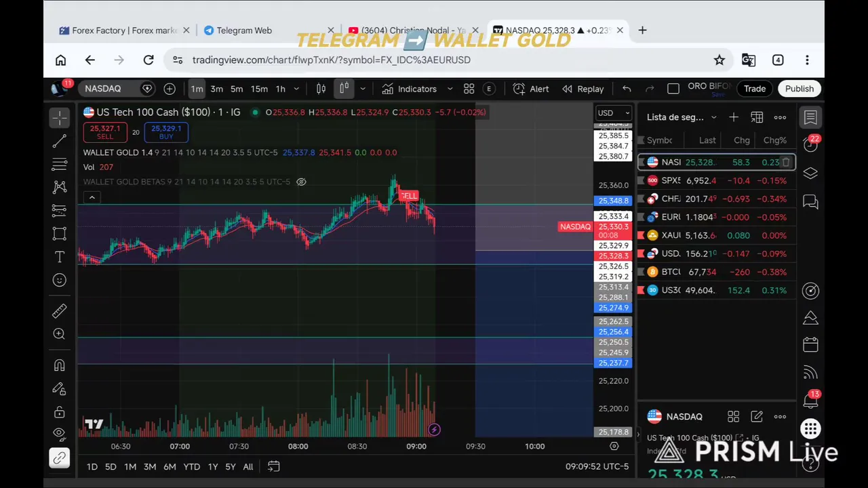This screenshot has height=488, width=868.
Task: Open the watchlist sidebar panel icon
Action: click(810, 117)
